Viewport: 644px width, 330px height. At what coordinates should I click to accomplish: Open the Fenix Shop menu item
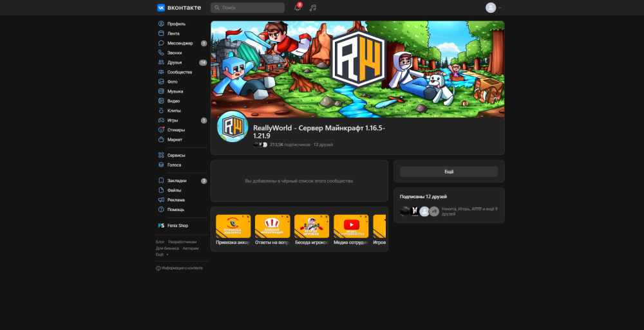(x=182, y=226)
